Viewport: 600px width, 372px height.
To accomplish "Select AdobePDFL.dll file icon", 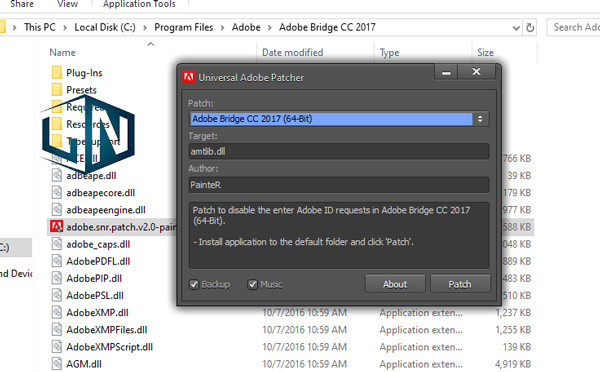I will [x=57, y=261].
